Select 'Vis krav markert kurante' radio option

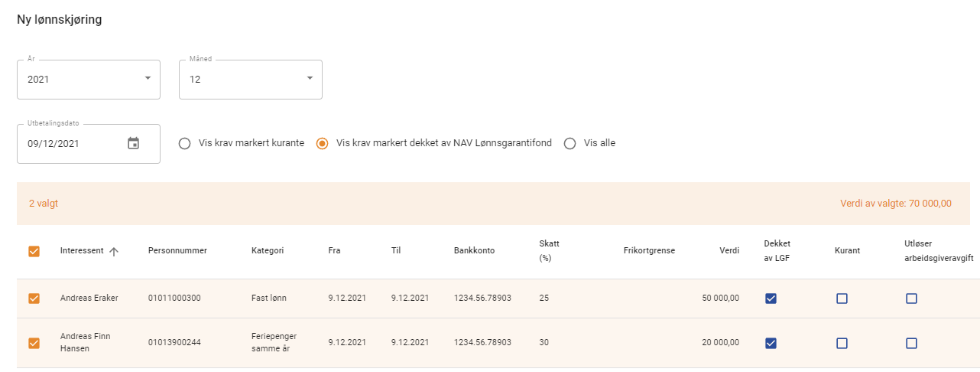pos(184,143)
